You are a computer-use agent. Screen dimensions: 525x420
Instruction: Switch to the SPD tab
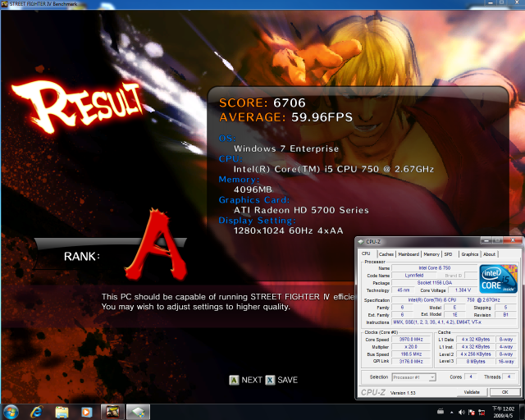(449, 254)
